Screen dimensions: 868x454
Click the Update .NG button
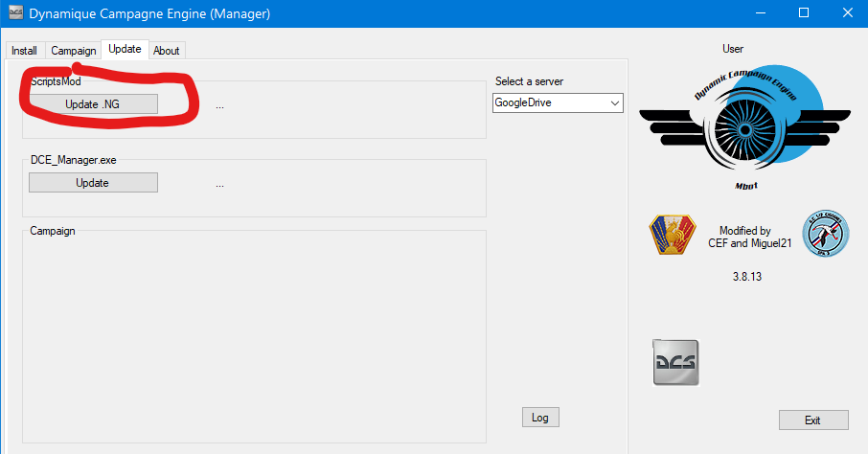pos(93,104)
